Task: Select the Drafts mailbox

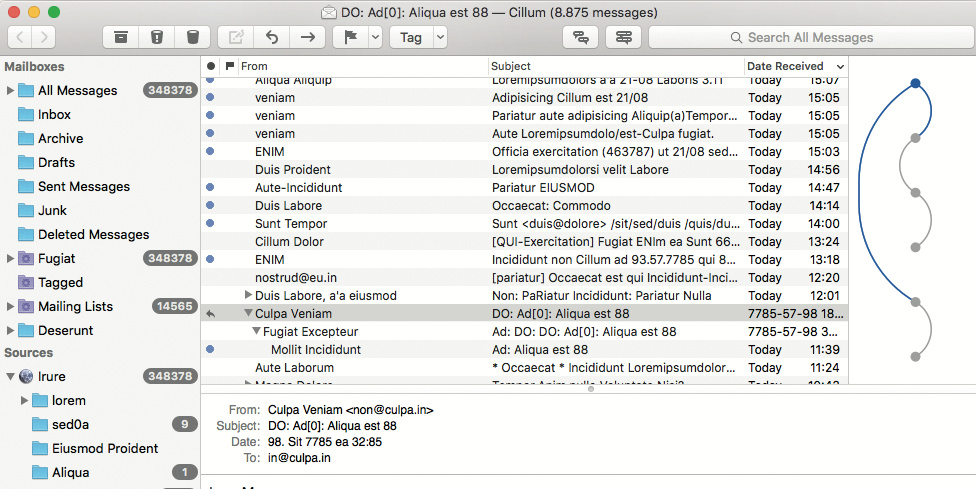Action: coord(56,162)
